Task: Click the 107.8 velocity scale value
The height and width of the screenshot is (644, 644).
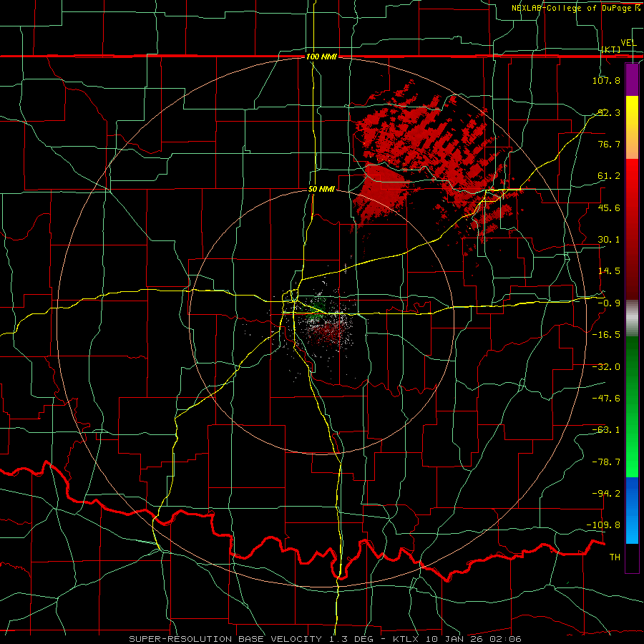Action: pyautogui.click(x=606, y=80)
